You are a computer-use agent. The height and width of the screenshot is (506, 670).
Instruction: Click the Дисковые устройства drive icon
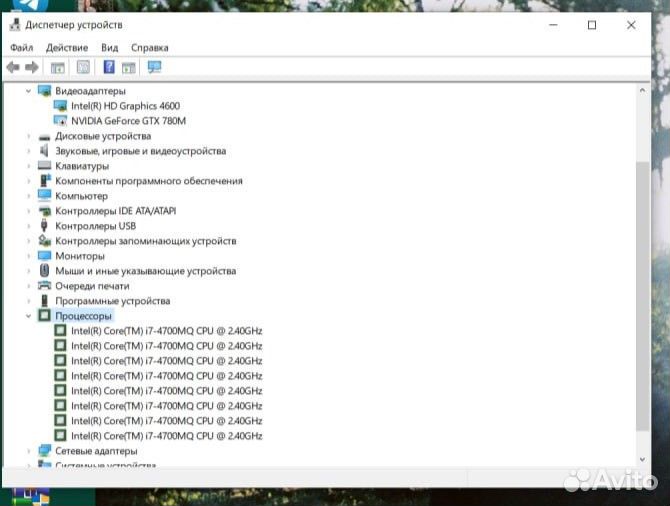tap(44, 137)
